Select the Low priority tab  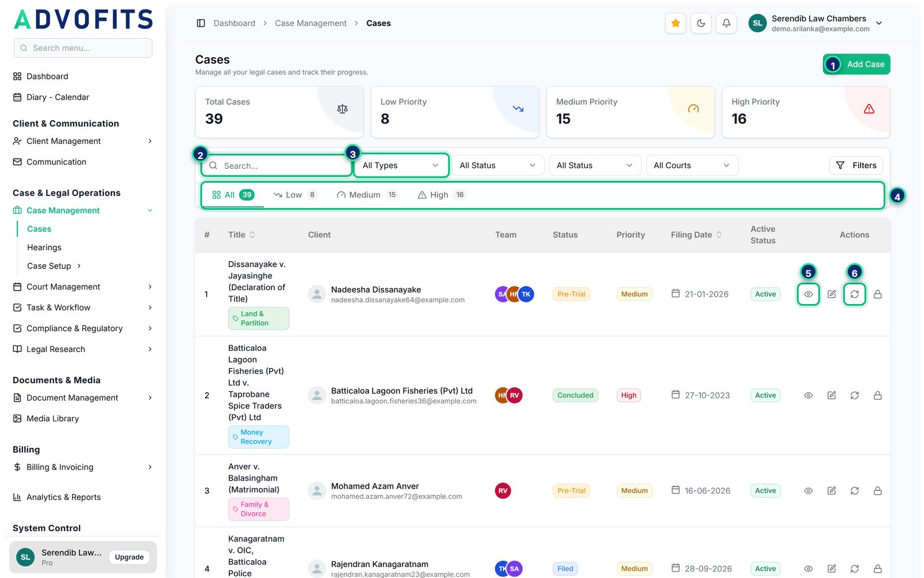(295, 195)
